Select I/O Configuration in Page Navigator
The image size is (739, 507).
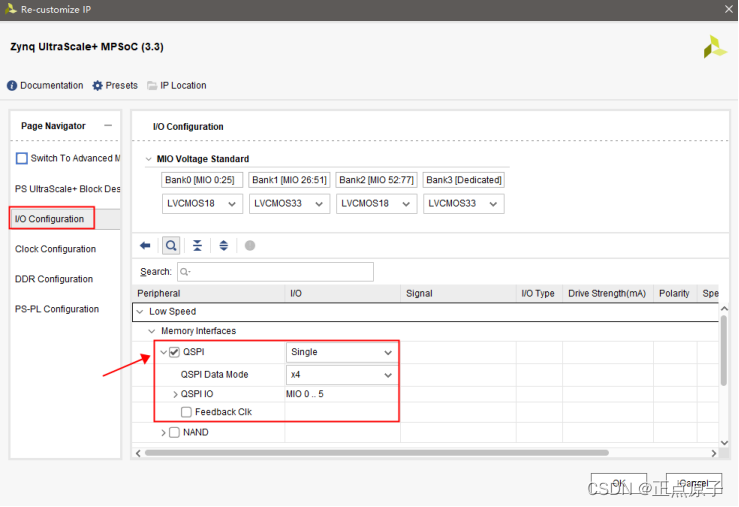(49, 219)
